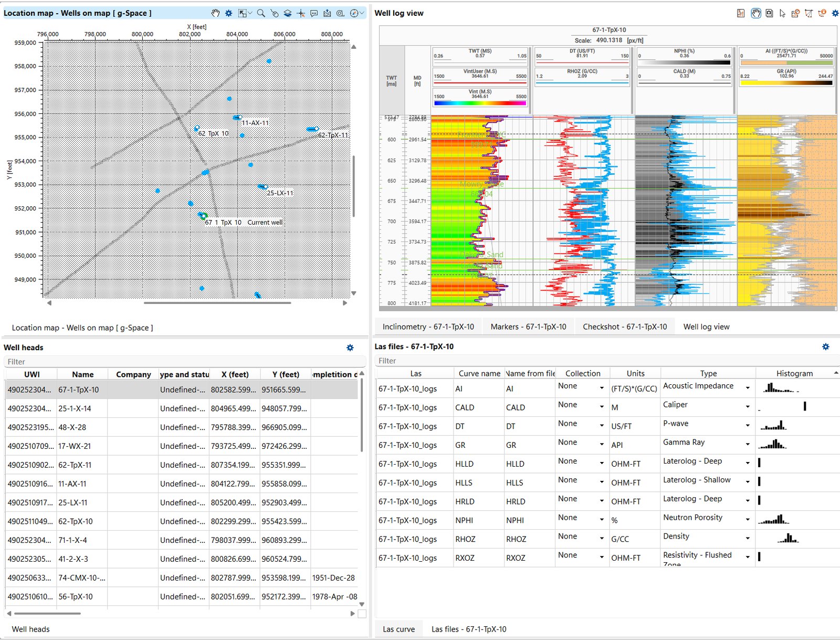The height and width of the screenshot is (641, 840).
Task: Open Collection dropdown for NPHI row
Action: point(602,520)
